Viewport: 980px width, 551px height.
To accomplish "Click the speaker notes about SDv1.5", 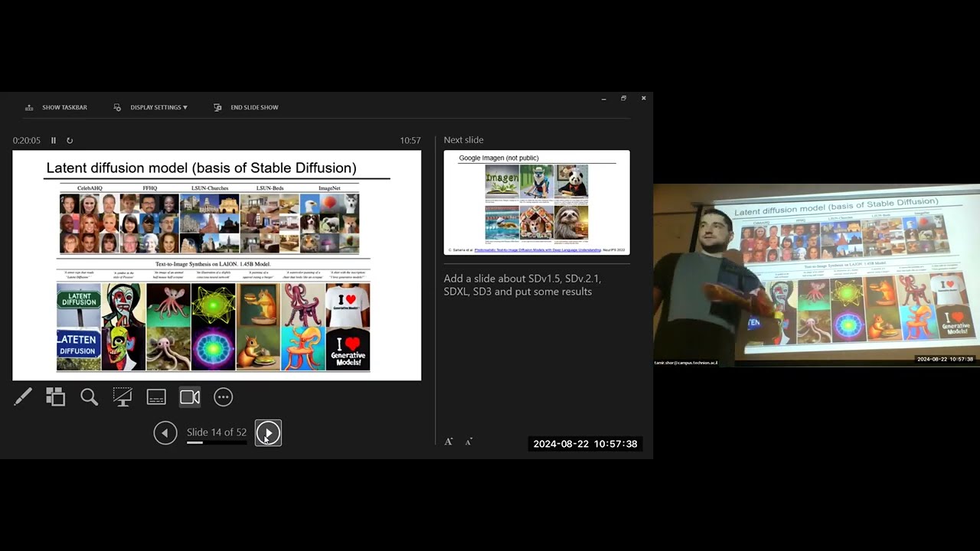I will tap(522, 285).
